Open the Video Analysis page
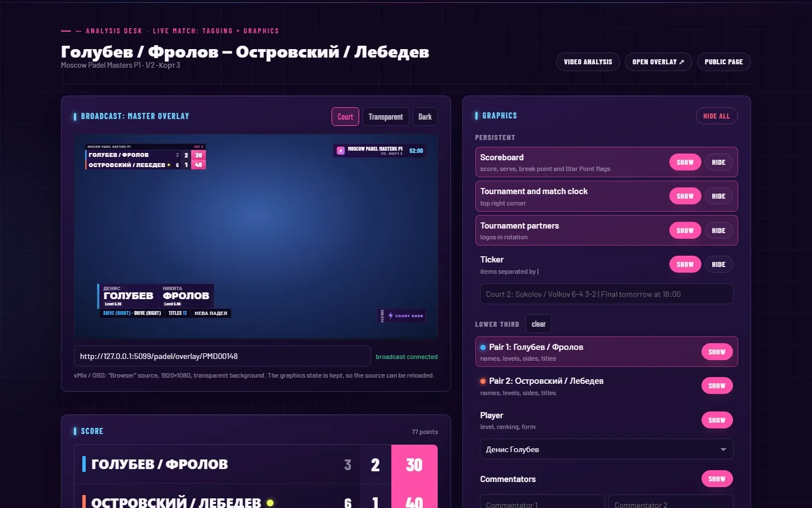The image size is (812, 508). tap(588, 62)
